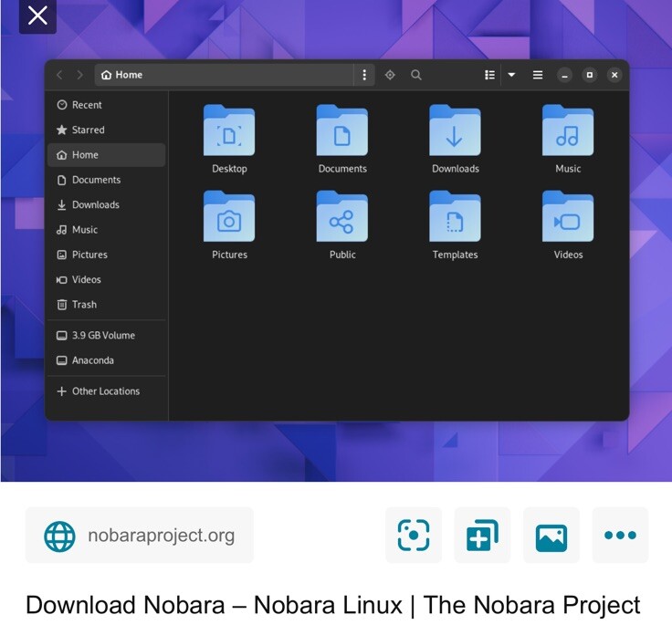The width and height of the screenshot is (672, 625).
Task: Open the path bar three-dot menu
Action: pos(364,75)
